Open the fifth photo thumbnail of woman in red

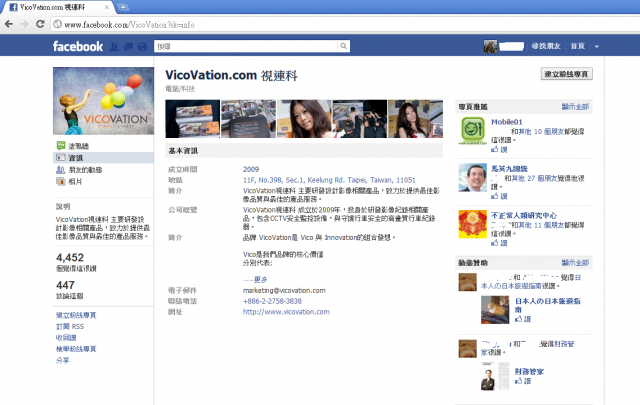[416, 119]
